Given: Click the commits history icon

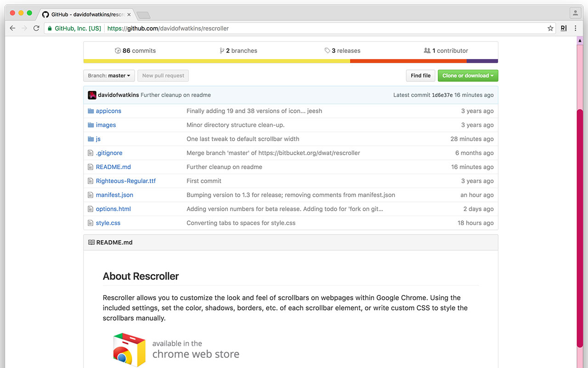Looking at the screenshot, I should [x=118, y=51].
